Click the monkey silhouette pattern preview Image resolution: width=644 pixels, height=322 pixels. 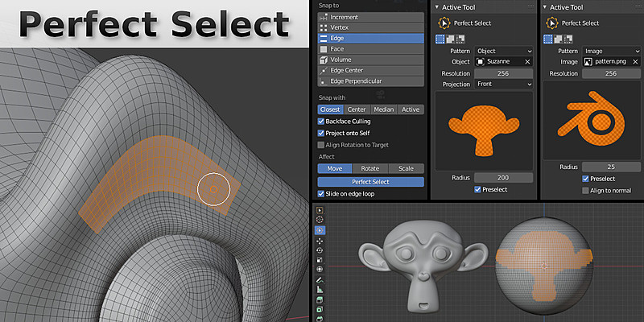(485, 131)
